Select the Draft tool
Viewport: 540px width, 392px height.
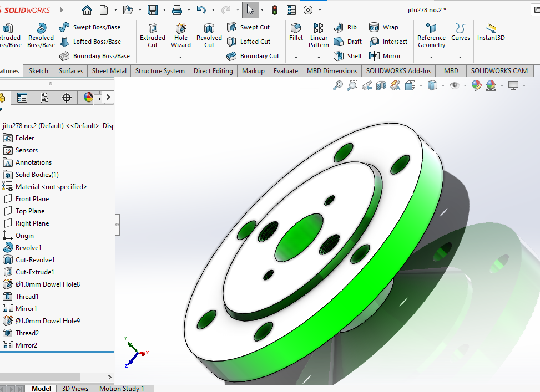(348, 42)
